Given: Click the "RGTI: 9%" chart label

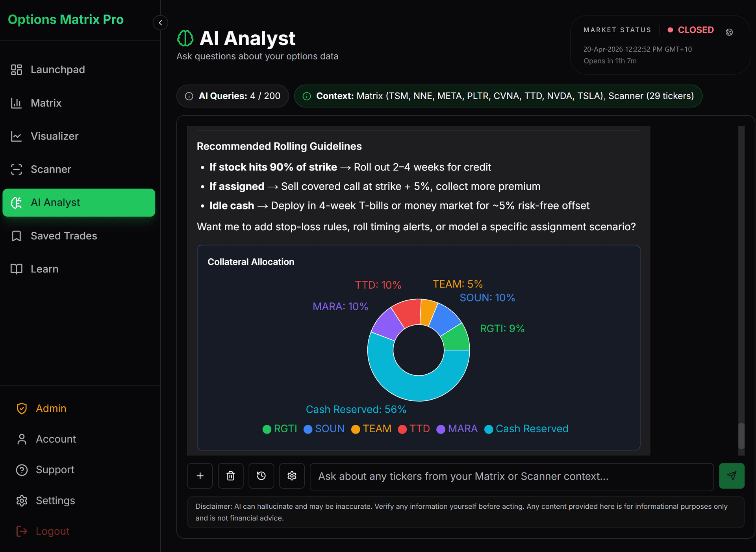Looking at the screenshot, I should (x=502, y=329).
